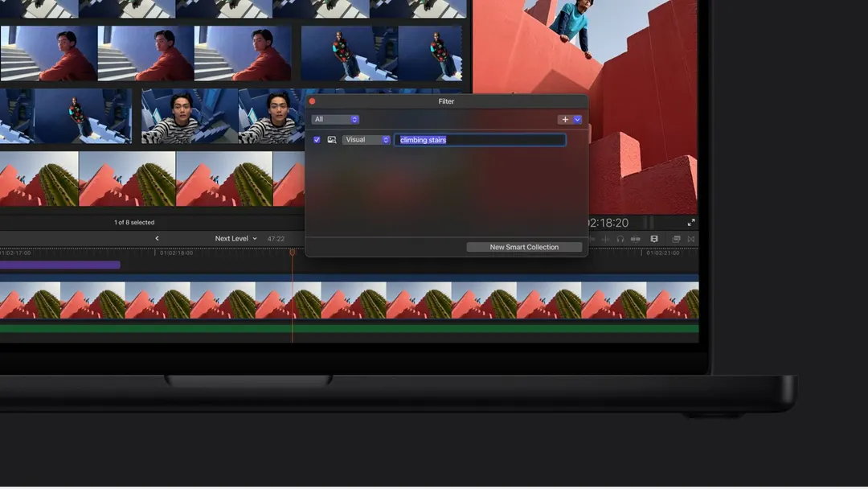Image resolution: width=868 pixels, height=489 pixels.
Task: Go back in timeline history with left chevron
Action: 158,239
